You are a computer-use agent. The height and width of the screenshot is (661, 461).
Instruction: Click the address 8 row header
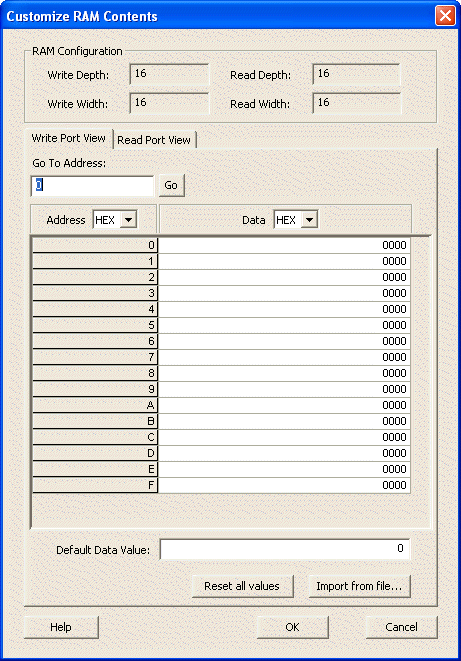point(95,373)
